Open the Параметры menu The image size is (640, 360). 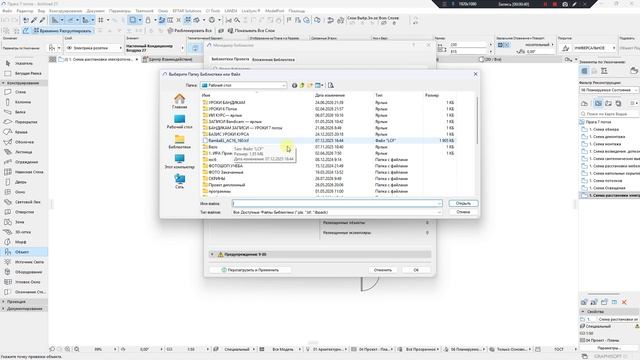[120, 11]
